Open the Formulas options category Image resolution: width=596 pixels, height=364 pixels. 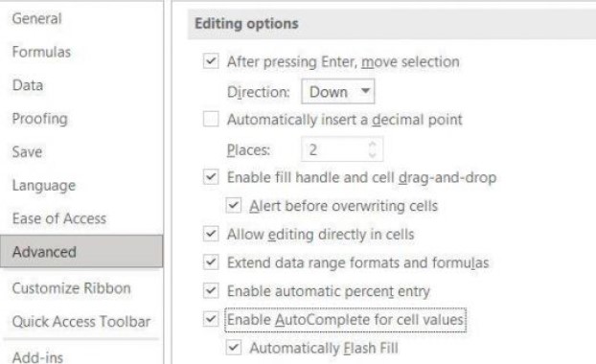tap(41, 52)
